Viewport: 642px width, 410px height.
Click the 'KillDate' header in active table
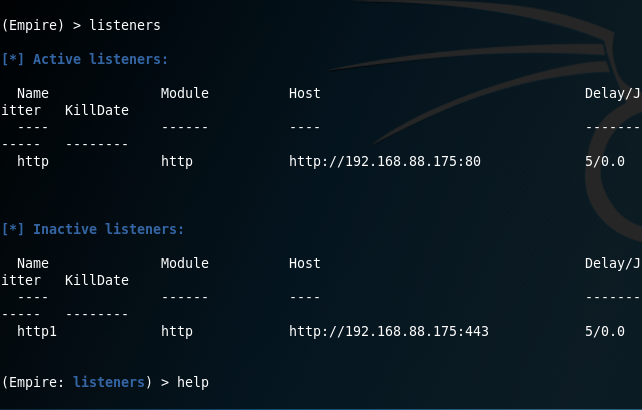[x=97, y=110]
